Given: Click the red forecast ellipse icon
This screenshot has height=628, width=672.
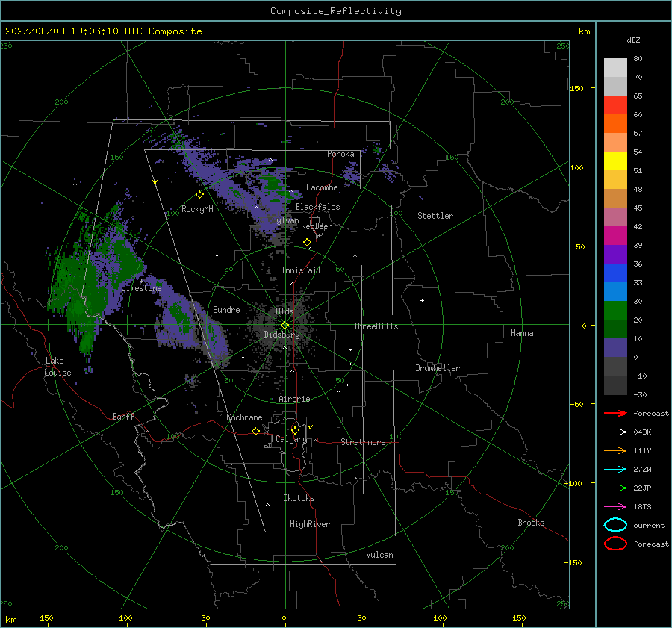Looking at the screenshot, I should tap(615, 544).
